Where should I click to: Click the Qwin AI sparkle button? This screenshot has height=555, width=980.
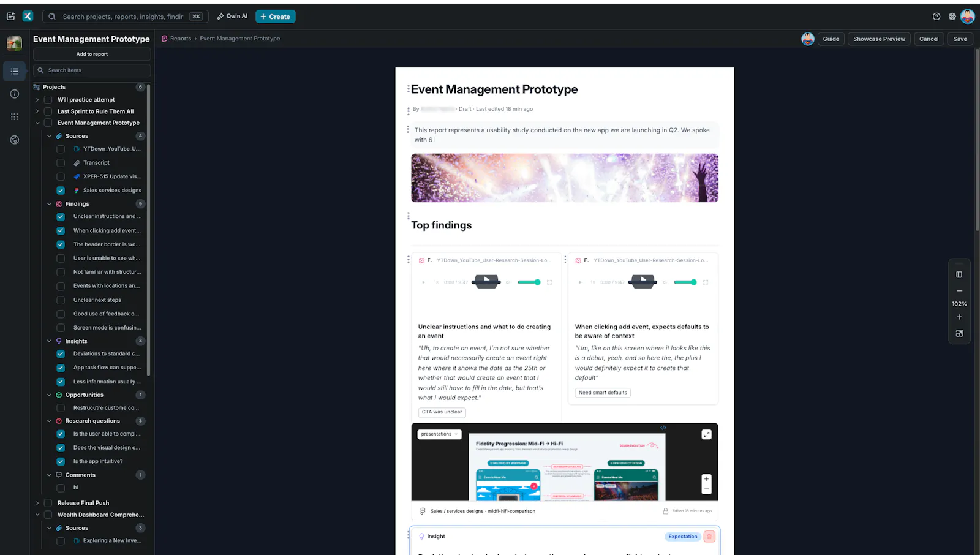[x=232, y=17]
